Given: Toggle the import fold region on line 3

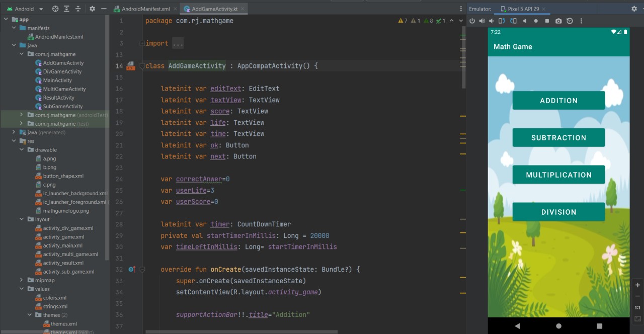Looking at the screenshot, I should [142, 44].
